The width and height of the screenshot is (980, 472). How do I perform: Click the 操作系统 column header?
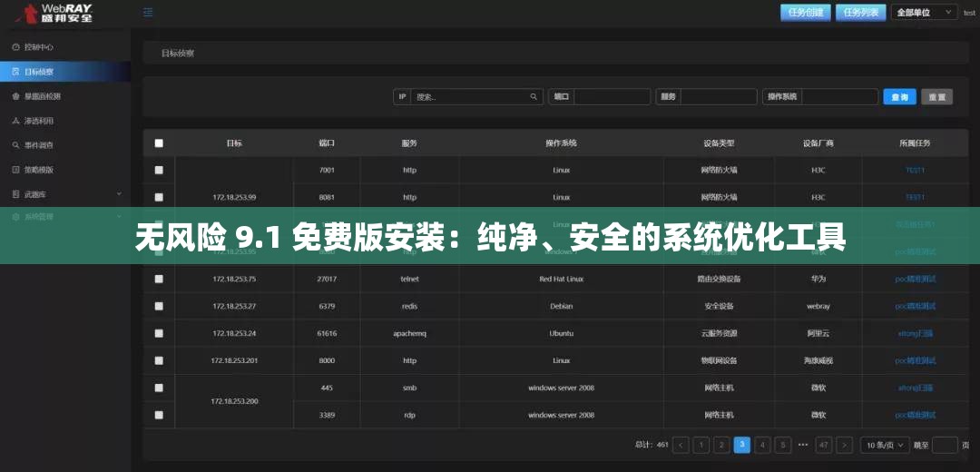[x=562, y=143]
